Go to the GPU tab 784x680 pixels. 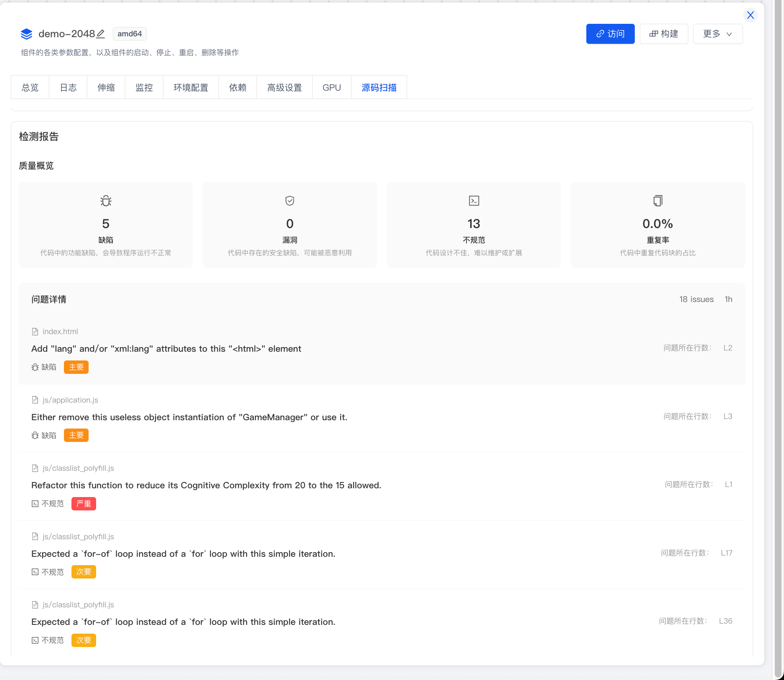332,88
